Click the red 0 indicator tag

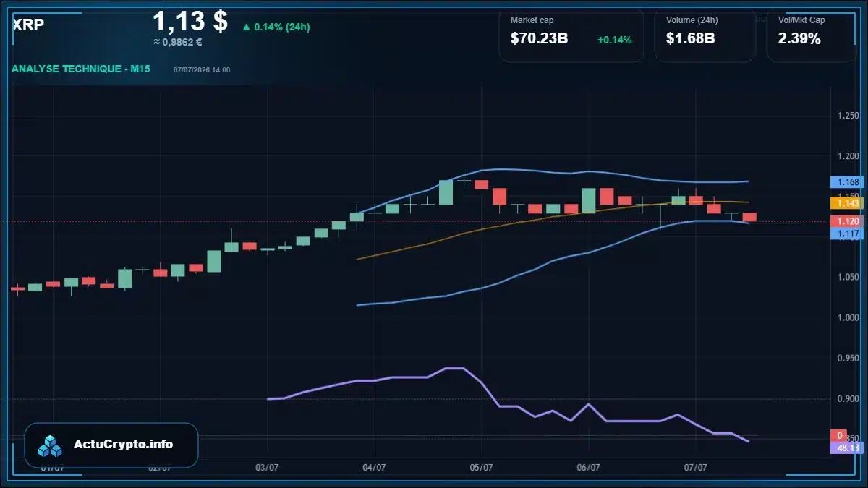839,435
